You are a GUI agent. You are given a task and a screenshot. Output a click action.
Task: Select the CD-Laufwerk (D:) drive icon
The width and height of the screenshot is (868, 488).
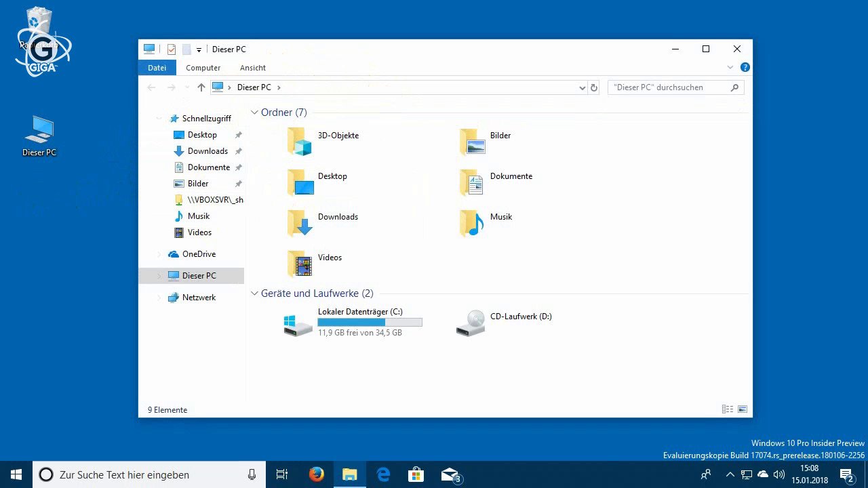point(471,323)
